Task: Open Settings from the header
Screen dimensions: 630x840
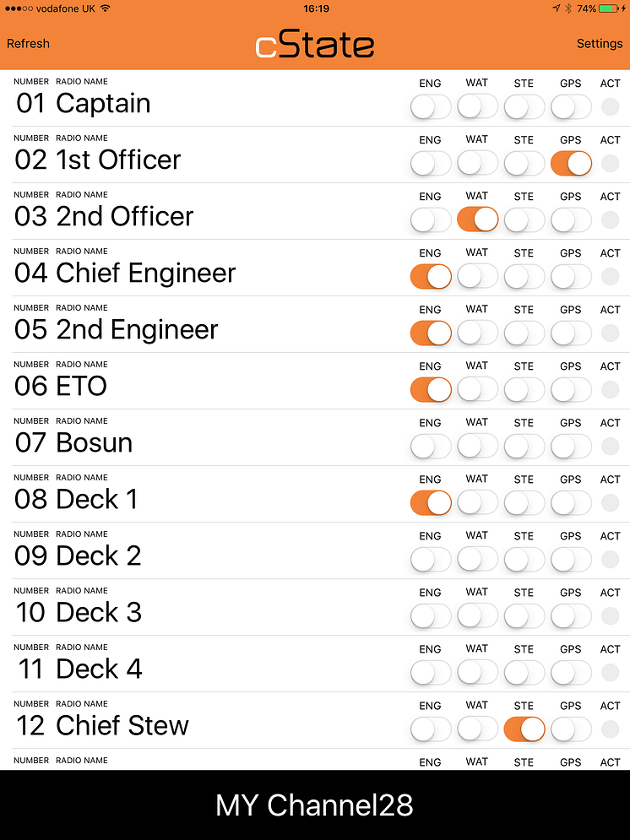Action: [x=600, y=43]
